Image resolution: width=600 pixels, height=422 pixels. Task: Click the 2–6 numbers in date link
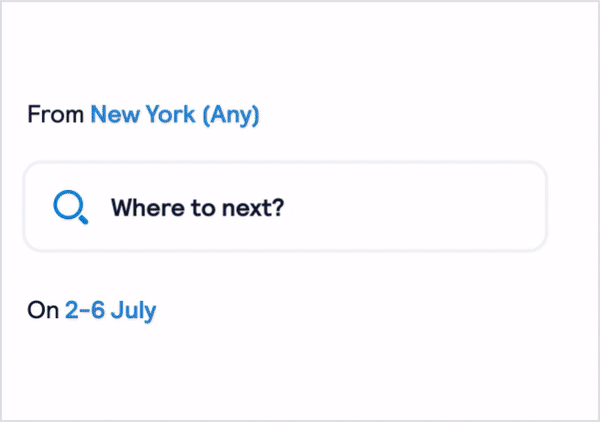(x=85, y=310)
